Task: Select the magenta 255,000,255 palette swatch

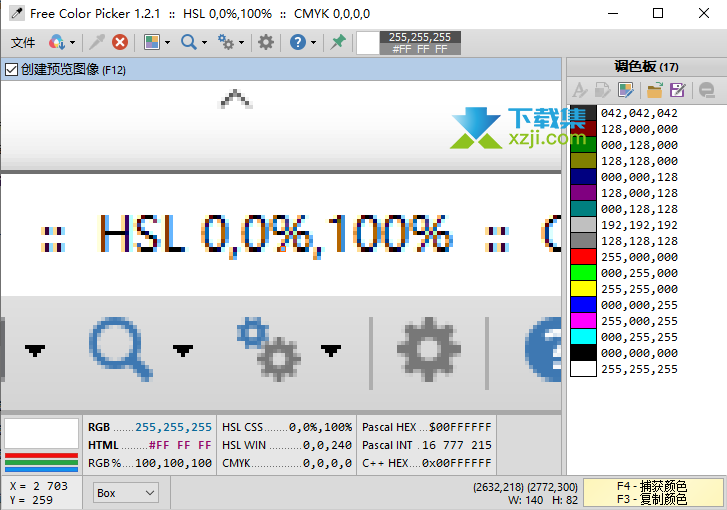Action: pos(583,321)
